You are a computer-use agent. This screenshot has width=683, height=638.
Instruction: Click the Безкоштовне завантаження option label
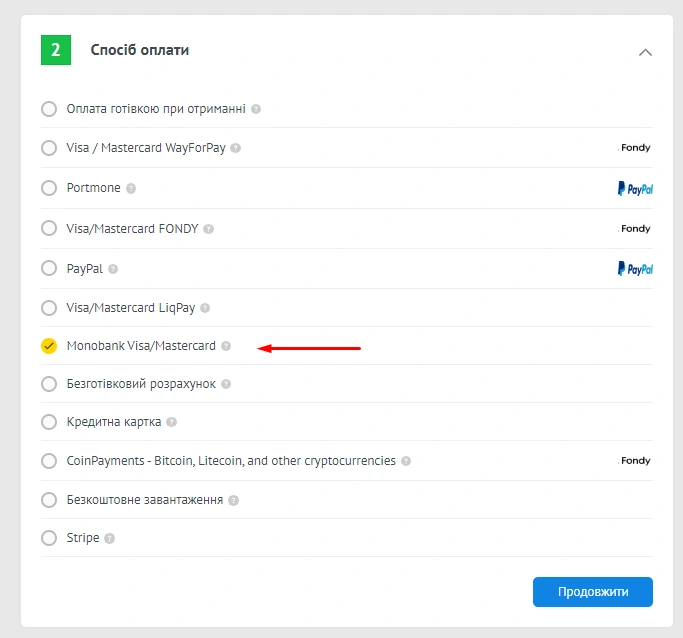144,499
